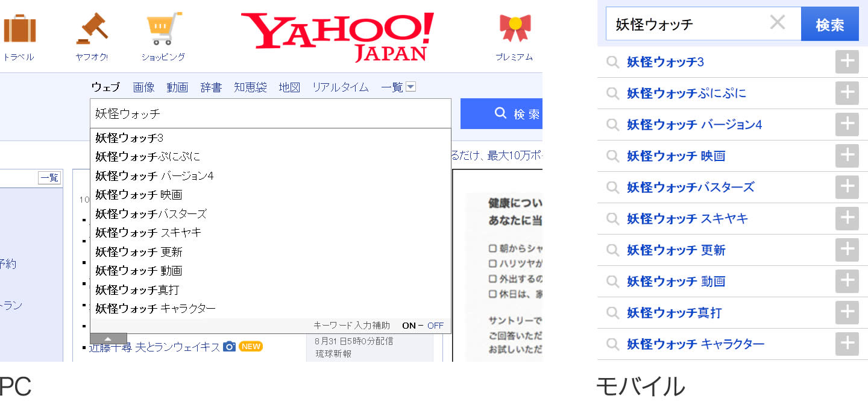Viewport: 868px width, 410px height.
Task: Select the 動画 search tab
Action: (x=177, y=87)
